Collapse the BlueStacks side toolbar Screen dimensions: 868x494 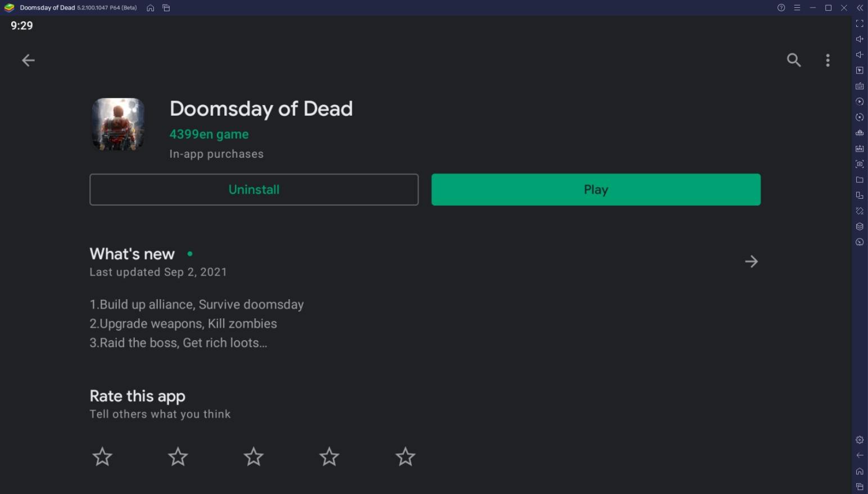click(860, 8)
